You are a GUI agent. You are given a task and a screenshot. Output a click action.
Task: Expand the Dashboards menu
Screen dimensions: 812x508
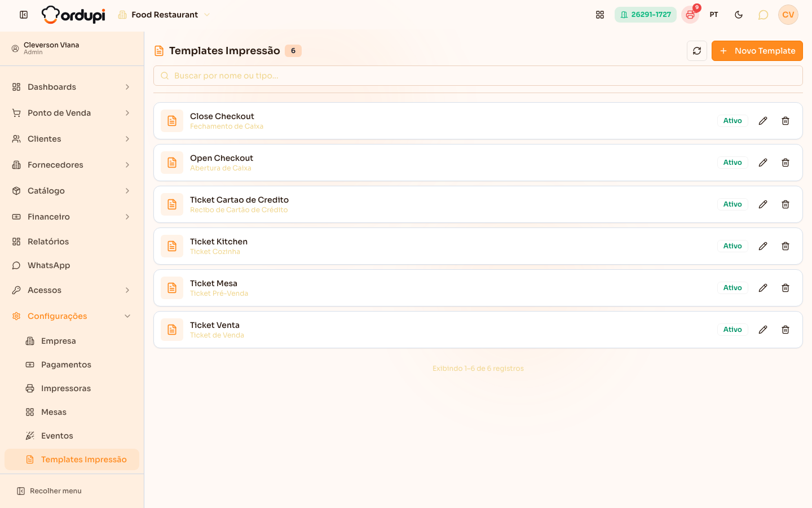tap(72, 87)
